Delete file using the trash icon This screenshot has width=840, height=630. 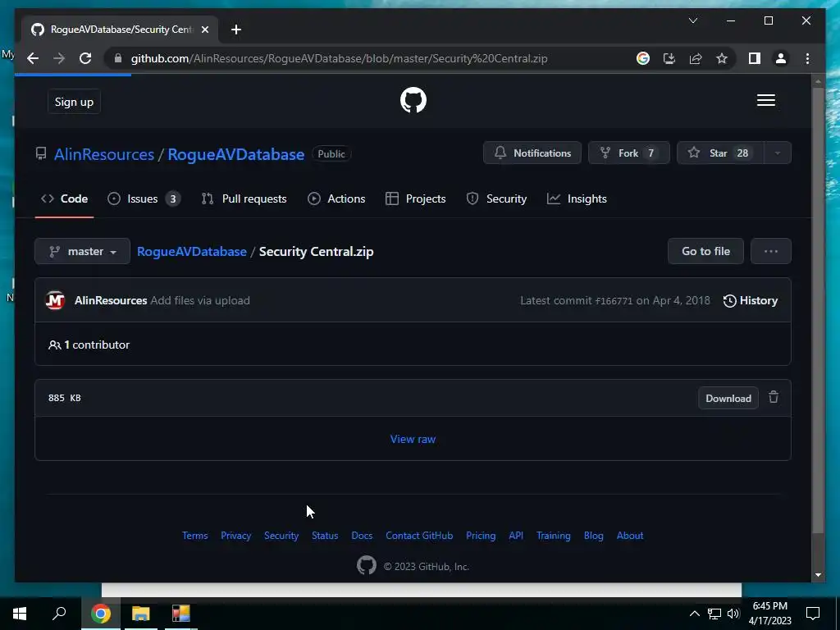(773, 398)
